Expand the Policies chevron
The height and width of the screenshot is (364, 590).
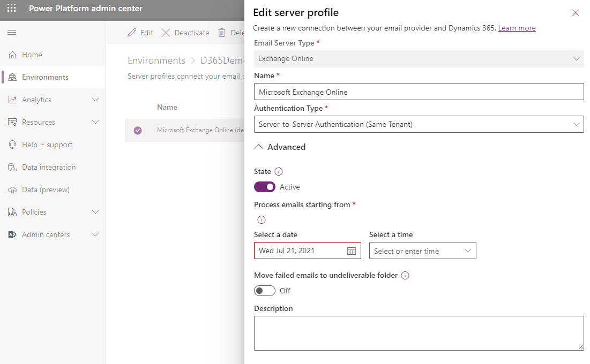(x=95, y=212)
